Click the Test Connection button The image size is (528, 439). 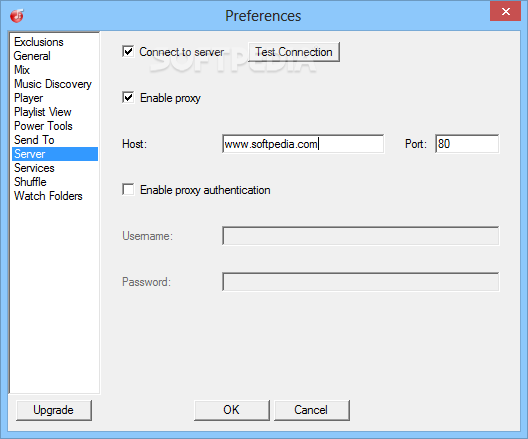(x=294, y=52)
